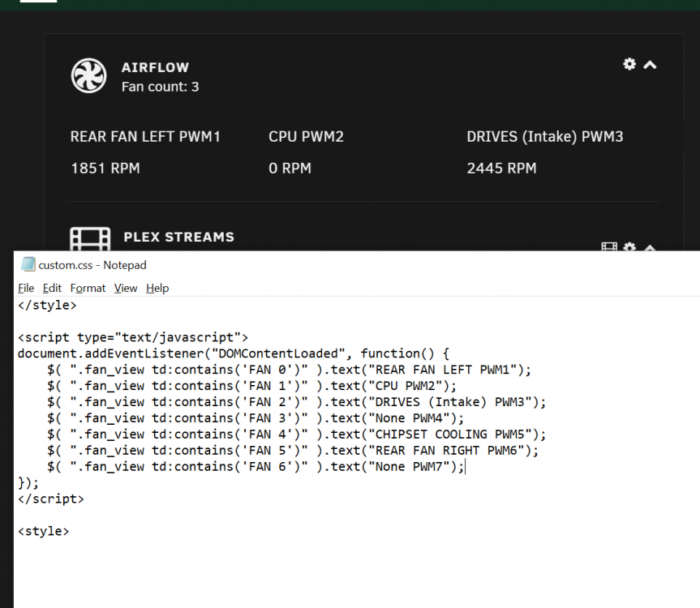Image resolution: width=700 pixels, height=608 pixels.
Task: Place cursor on the closing </style> line
Action: point(47,305)
